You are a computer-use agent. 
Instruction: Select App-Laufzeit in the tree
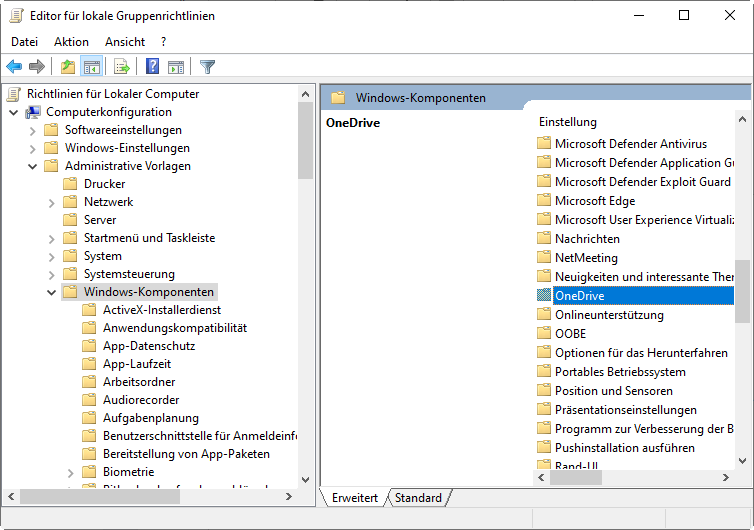[x=137, y=364]
